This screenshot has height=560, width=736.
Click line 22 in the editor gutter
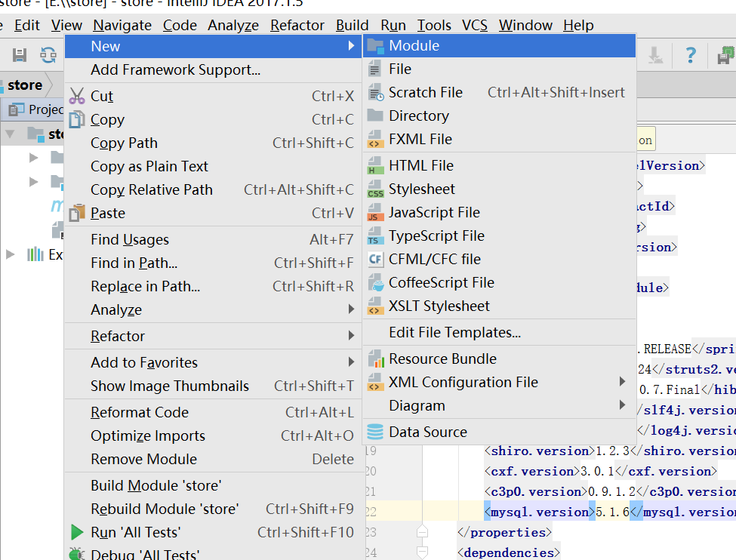click(x=371, y=512)
